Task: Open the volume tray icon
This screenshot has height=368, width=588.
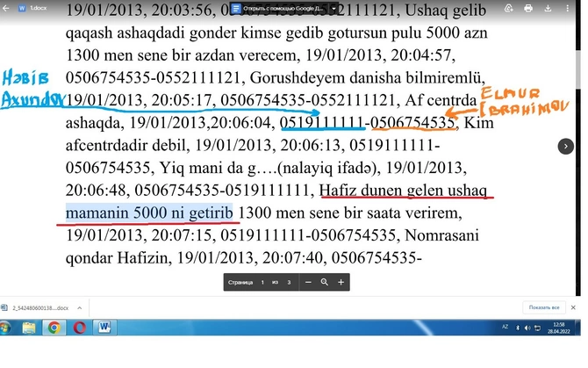Action: pyautogui.click(x=527, y=328)
